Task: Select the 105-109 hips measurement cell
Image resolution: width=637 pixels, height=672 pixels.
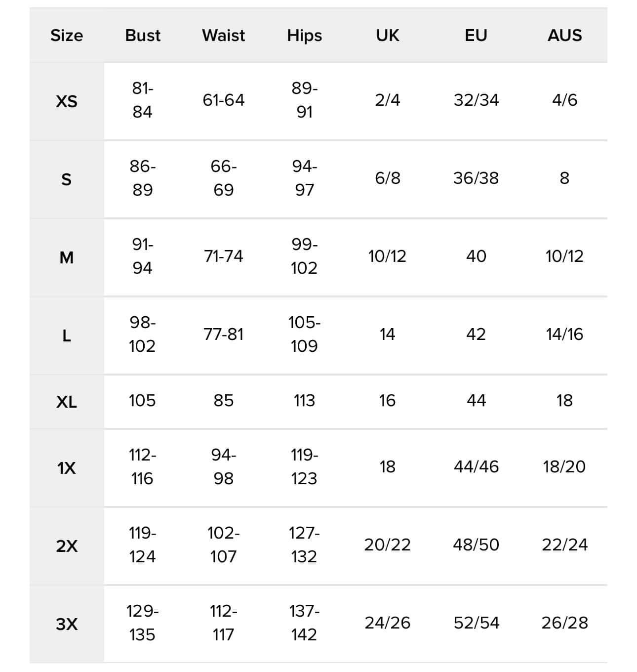Action: pyautogui.click(x=304, y=335)
